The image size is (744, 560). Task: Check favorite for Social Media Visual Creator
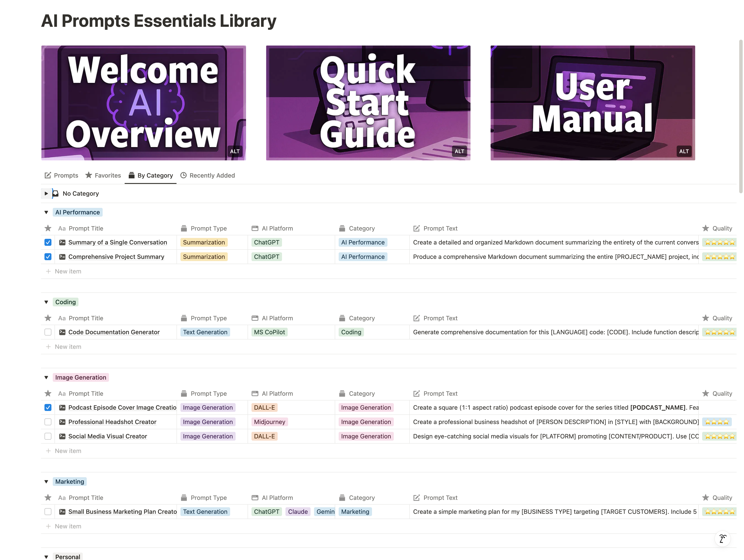click(48, 436)
